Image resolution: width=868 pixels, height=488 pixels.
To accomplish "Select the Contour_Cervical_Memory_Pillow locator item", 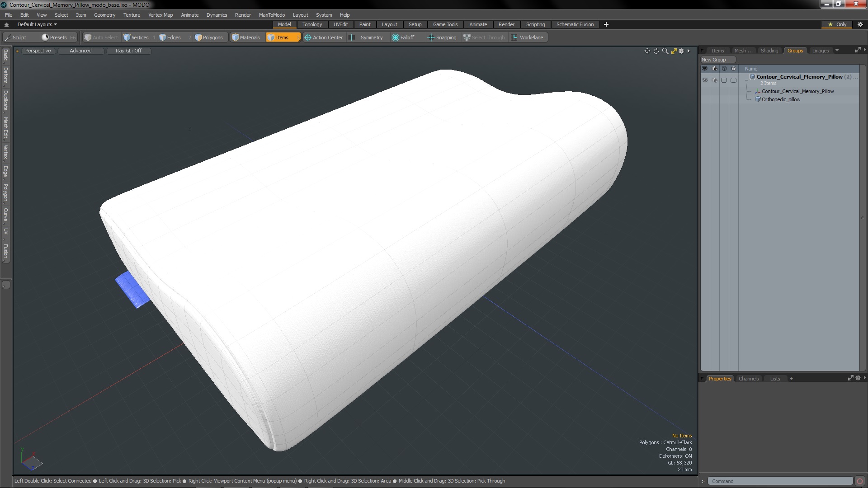I will (x=797, y=91).
